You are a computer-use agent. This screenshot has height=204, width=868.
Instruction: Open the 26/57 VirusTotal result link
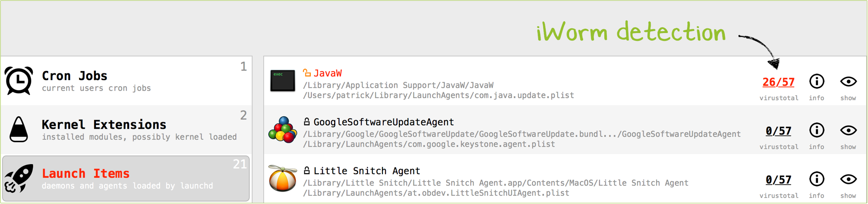pyautogui.click(x=778, y=82)
